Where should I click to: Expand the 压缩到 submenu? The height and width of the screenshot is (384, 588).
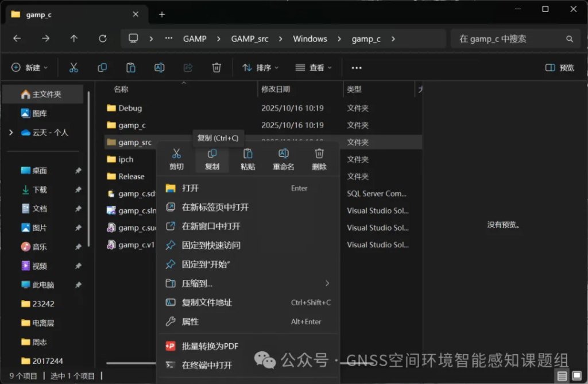click(327, 283)
